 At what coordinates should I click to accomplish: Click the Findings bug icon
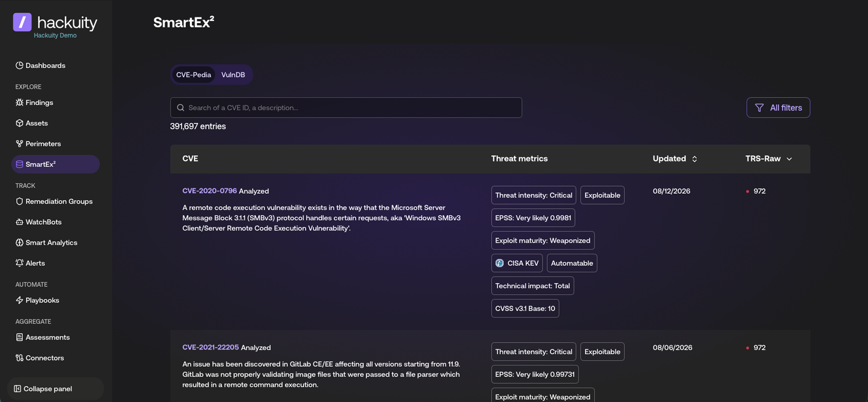click(19, 102)
